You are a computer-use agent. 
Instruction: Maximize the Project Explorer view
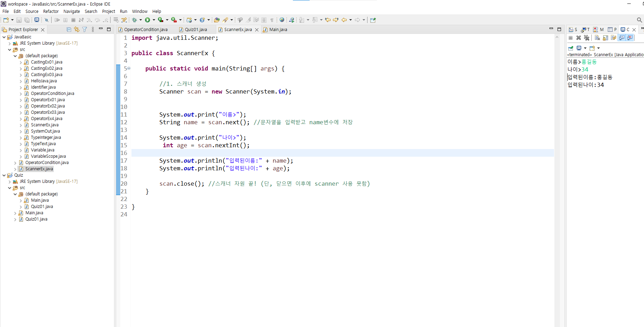109,29
